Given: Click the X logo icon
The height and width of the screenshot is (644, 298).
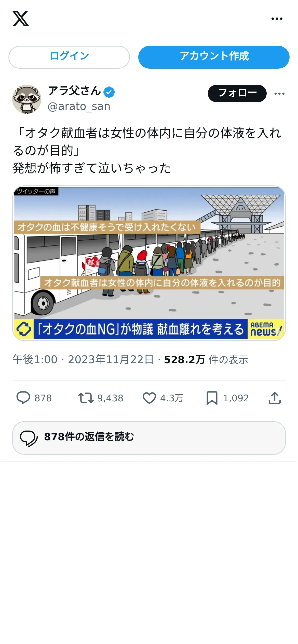Looking at the screenshot, I should point(21,19).
